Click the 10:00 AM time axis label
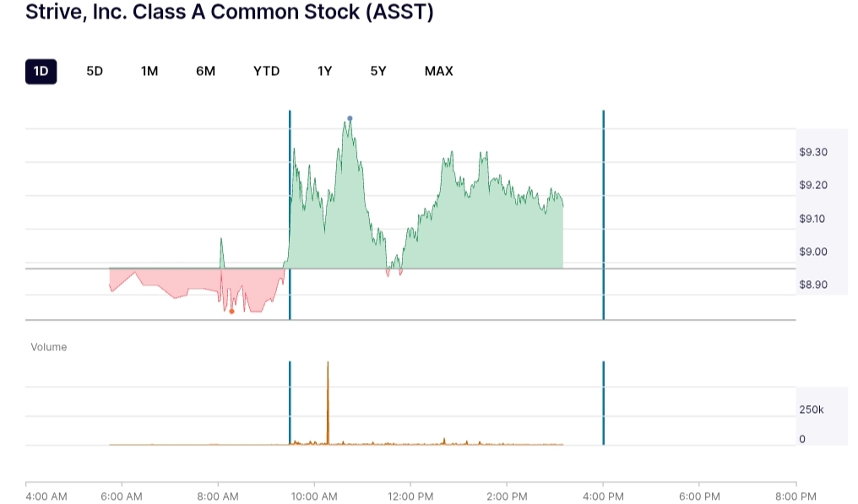This screenshot has width=858, height=504. pos(314,496)
